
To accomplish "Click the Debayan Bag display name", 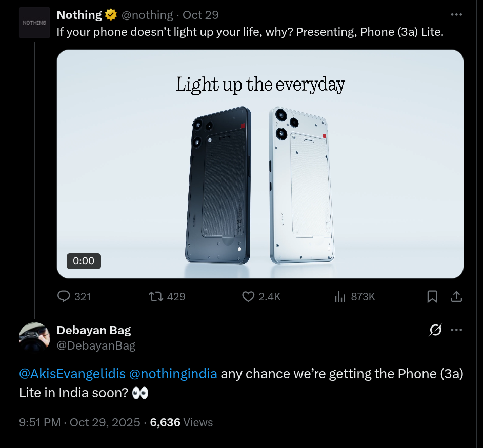I will click(94, 330).
